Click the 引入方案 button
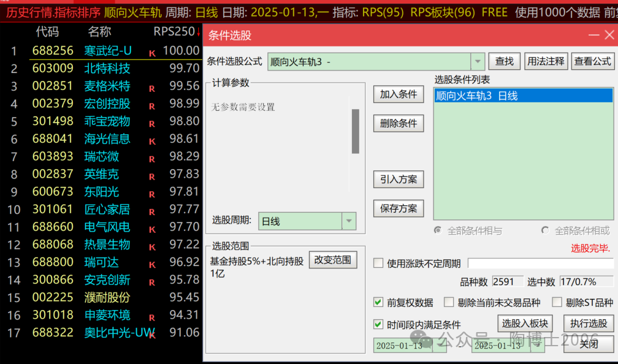618x364 pixels. (399, 179)
